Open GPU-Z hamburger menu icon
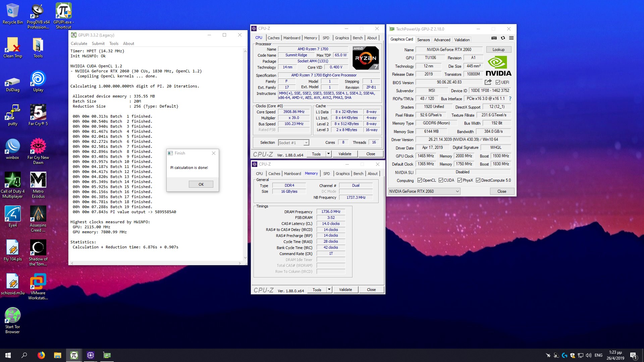The height and width of the screenshot is (362, 644). (511, 38)
